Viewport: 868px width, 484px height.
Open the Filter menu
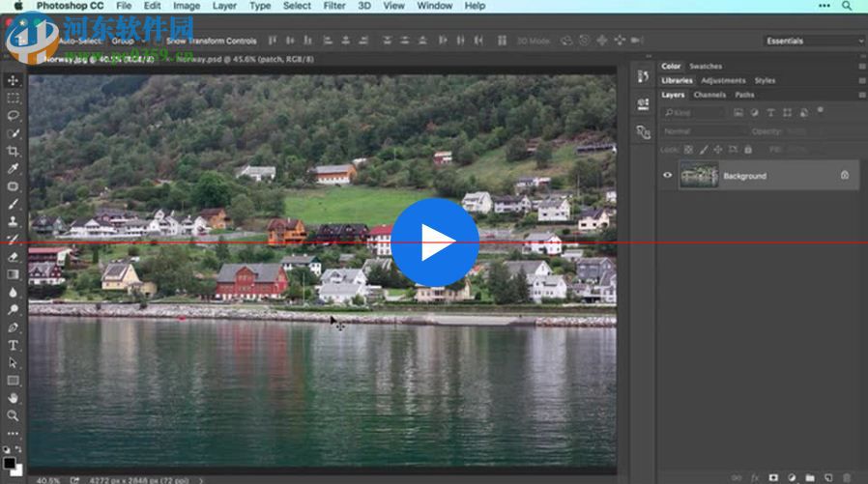334,6
